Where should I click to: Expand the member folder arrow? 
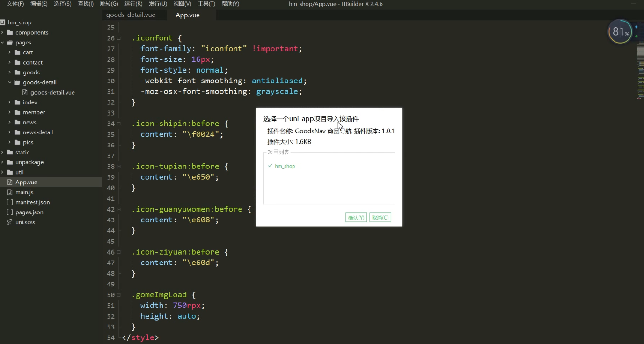coord(10,112)
